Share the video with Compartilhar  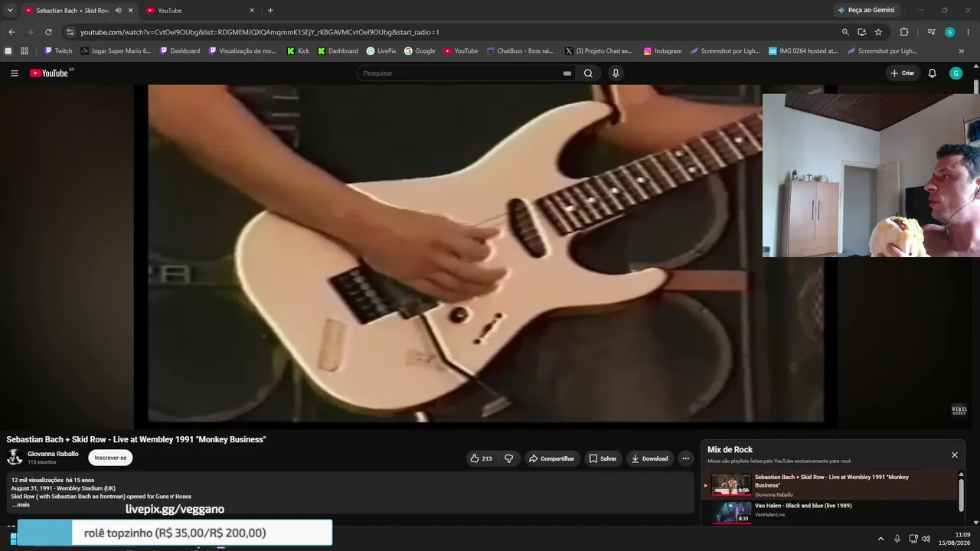(551, 458)
